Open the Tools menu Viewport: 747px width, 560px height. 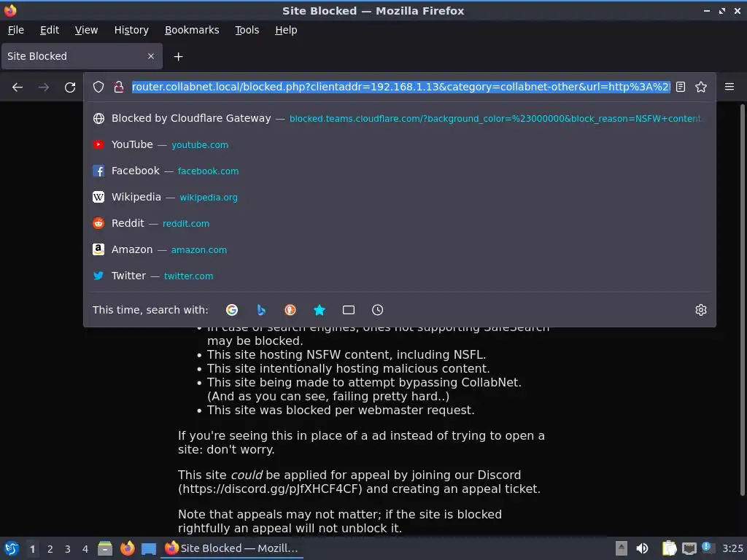click(247, 30)
